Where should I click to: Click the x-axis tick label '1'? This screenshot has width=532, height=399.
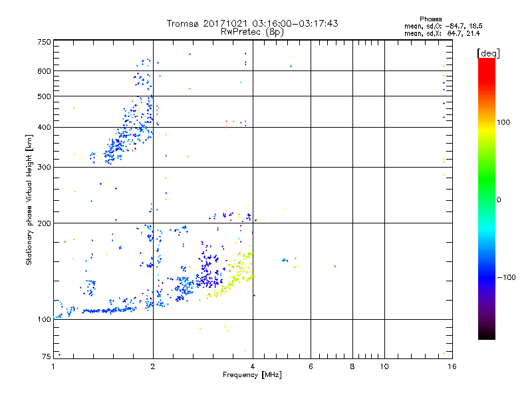pos(53,366)
